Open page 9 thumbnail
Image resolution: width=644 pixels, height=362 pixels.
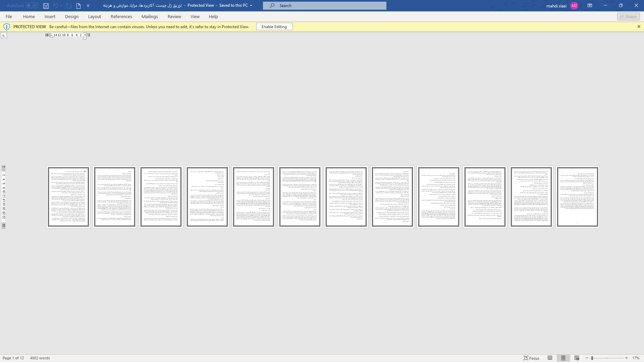(439, 197)
